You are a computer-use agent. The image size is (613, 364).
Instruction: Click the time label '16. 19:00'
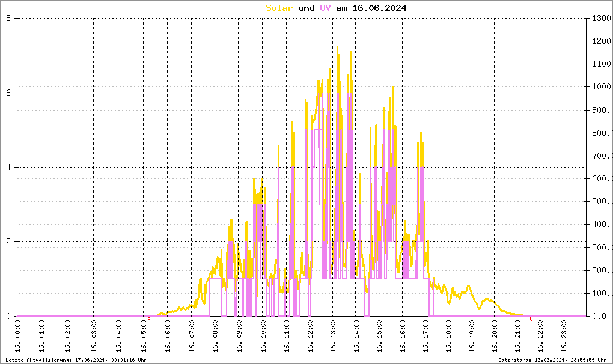click(472, 336)
